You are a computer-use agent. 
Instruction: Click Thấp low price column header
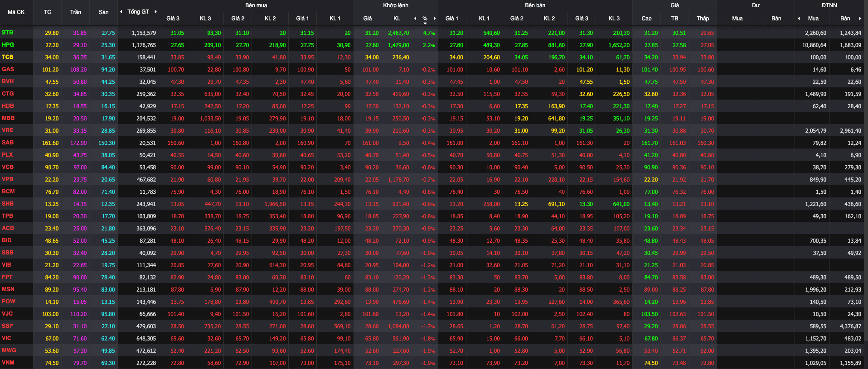[703, 19]
